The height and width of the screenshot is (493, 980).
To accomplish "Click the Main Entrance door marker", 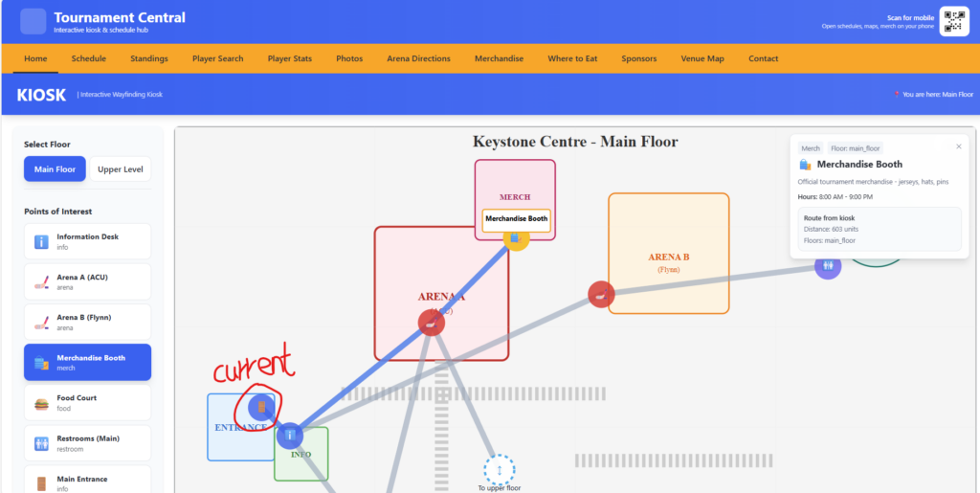I will [x=261, y=408].
